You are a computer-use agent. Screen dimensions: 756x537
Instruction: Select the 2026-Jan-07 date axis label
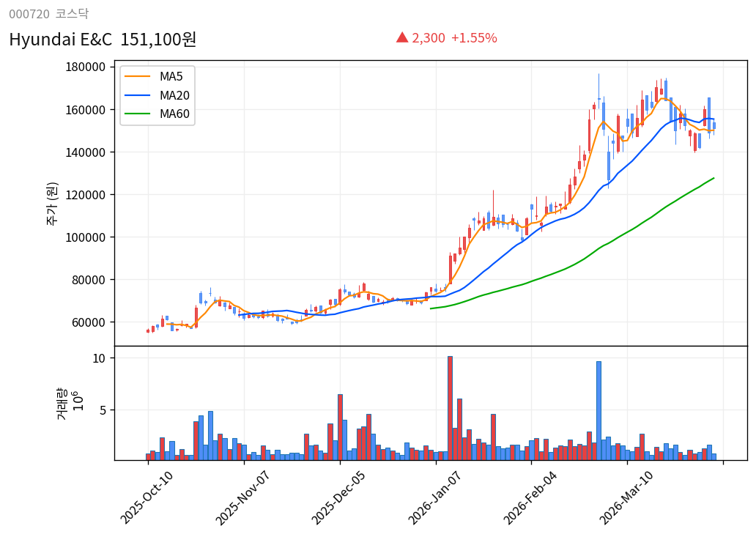435,498
